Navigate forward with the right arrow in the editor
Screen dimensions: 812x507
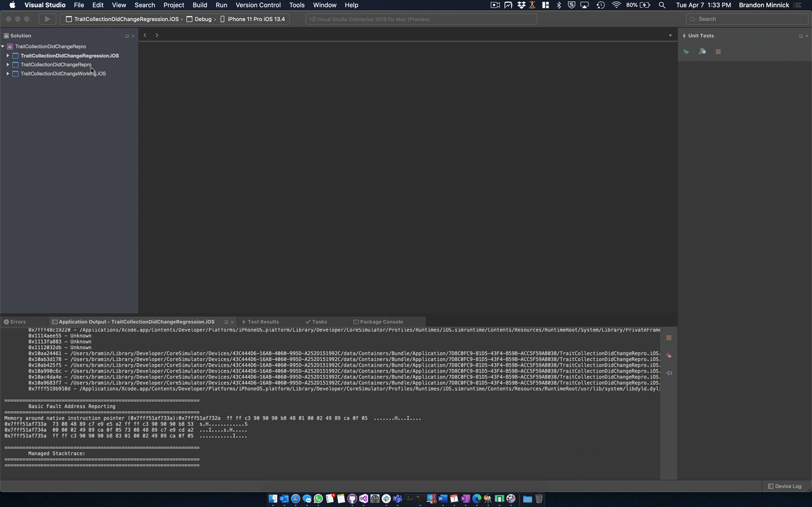click(157, 35)
